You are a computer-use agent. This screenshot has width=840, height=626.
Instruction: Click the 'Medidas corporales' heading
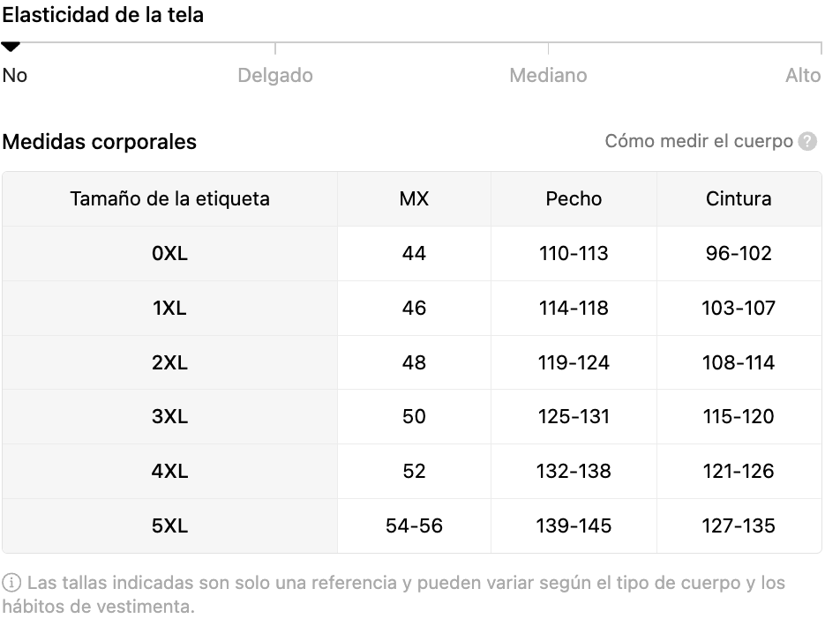100,142
